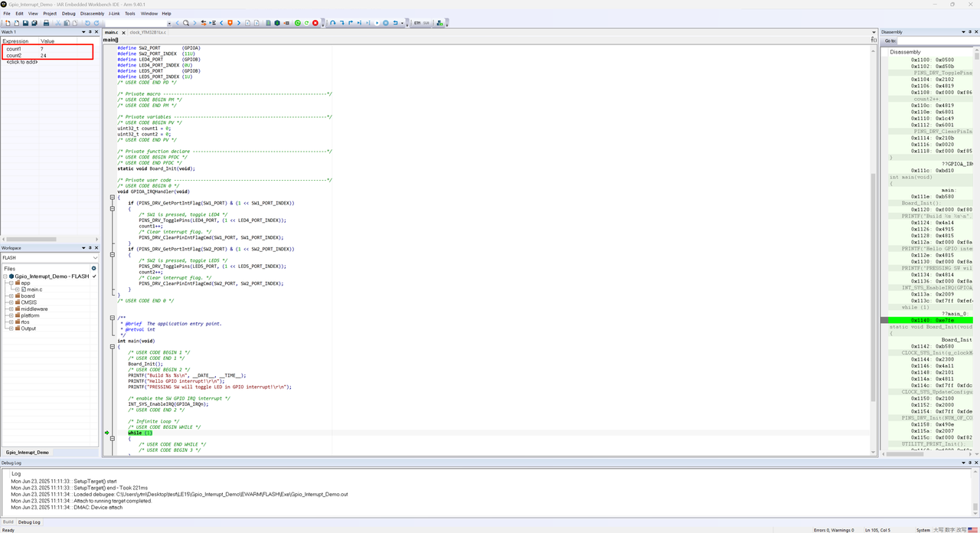
Task: Click the Find magnifier icon in toolbar
Action: click(185, 23)
